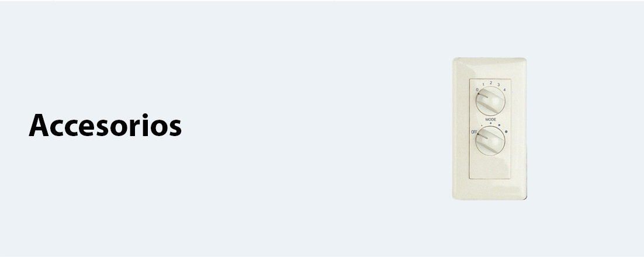644x257 pixels.
Task: Click the MODE label between the dials
Action: tap(490, 120)
